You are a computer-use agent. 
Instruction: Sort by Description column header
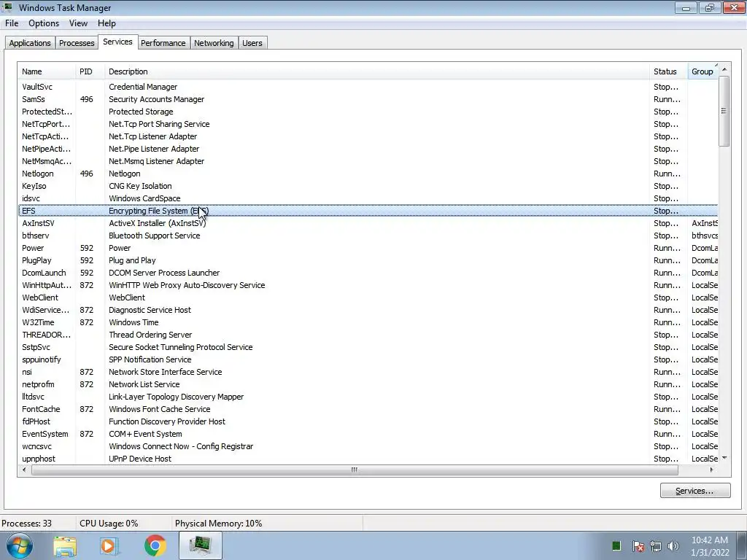click(377, 71)
